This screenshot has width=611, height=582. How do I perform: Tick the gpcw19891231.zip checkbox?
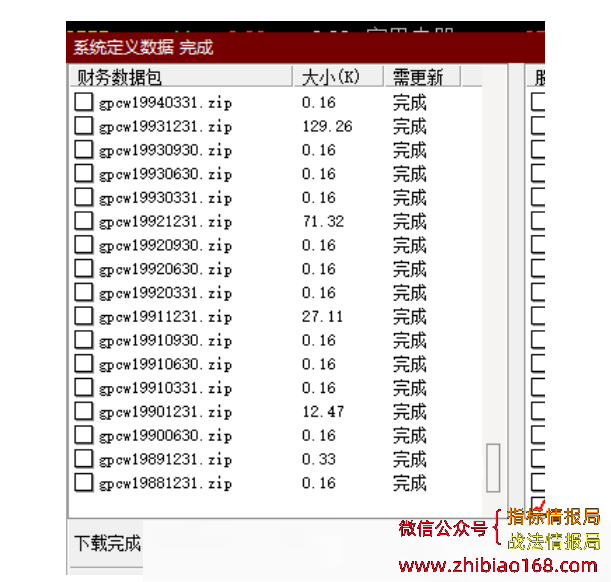point(84,459)
